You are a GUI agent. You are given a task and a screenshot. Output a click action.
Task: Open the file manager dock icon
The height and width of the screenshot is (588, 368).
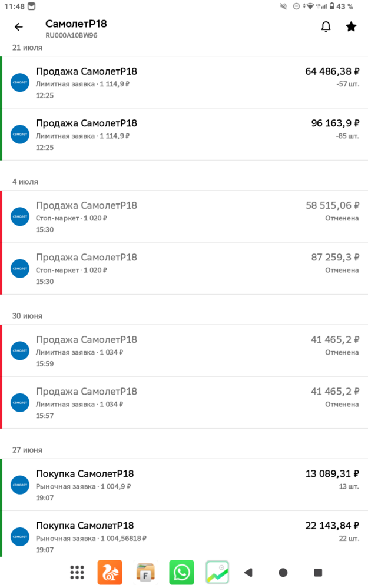pos(145,572)
